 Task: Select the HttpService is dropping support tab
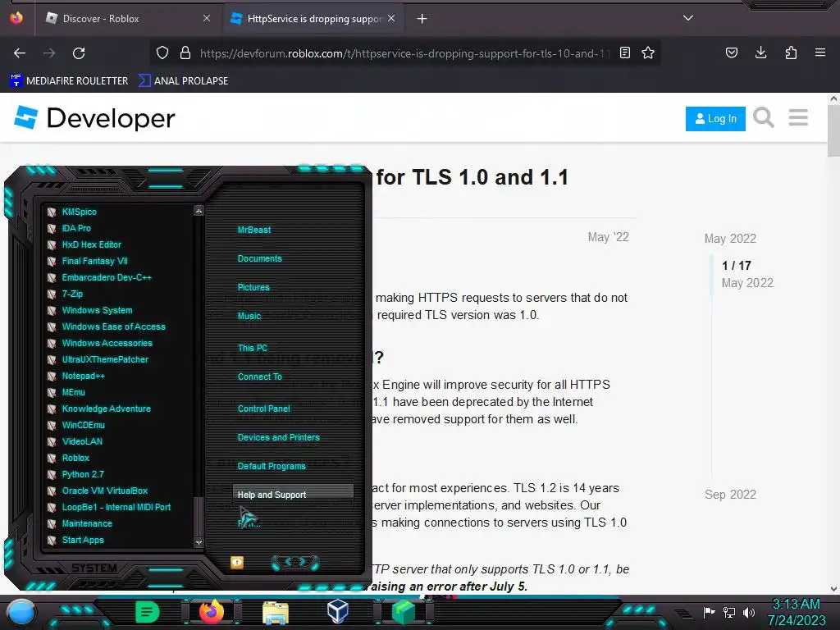point(313,18)
